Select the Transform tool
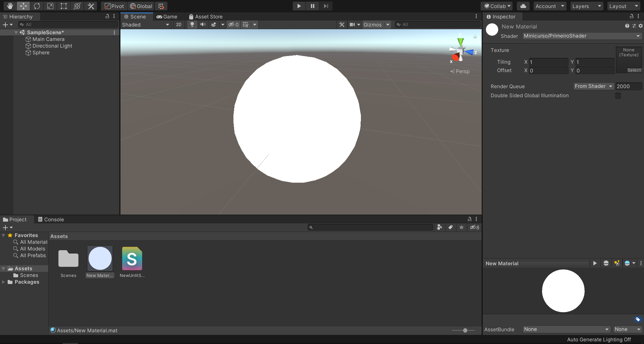 pyautogui.click(x=77, y=6)
